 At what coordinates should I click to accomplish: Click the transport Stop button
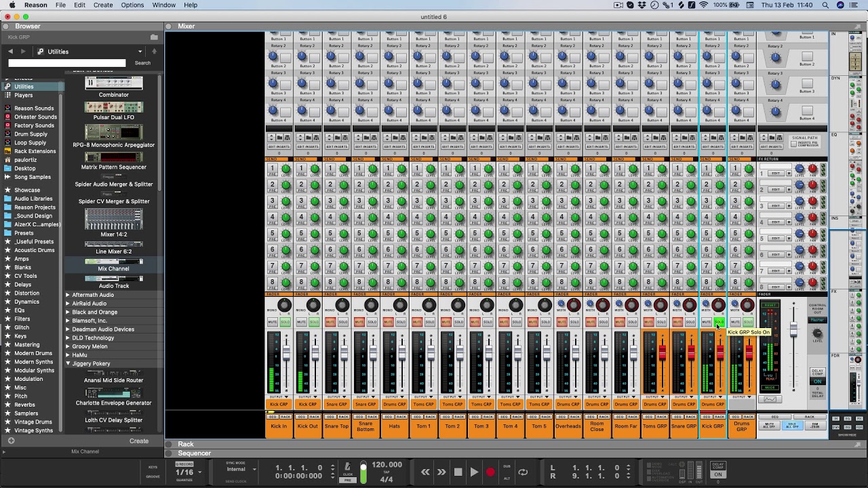tap(458, 472)
